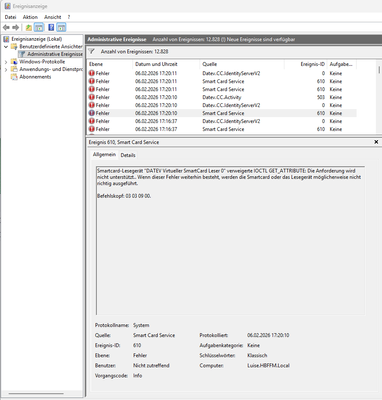
Task: Select Abonnements in the tree
Action: pyautogui.click(x=35, y=77)
